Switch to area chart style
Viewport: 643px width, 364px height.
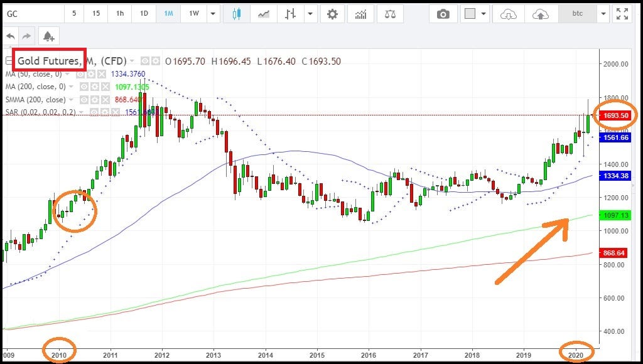pos(264,14)
